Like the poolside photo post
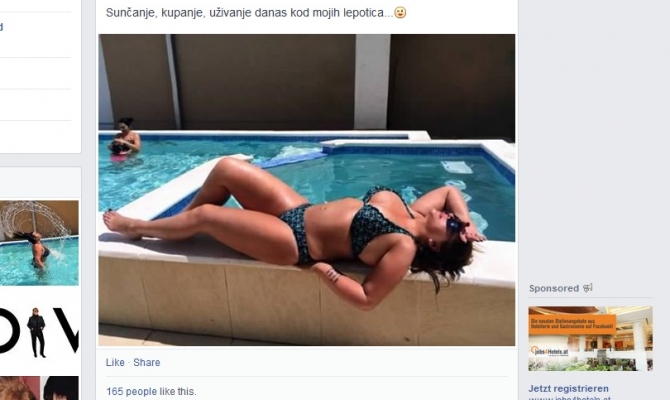Screen dimensions: 670x400 pos(115,362)
